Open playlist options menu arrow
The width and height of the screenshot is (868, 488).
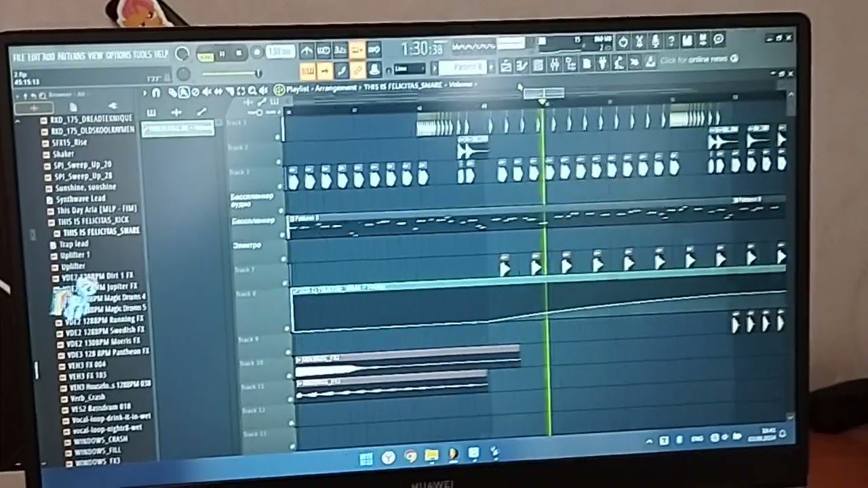coord(145,93)
